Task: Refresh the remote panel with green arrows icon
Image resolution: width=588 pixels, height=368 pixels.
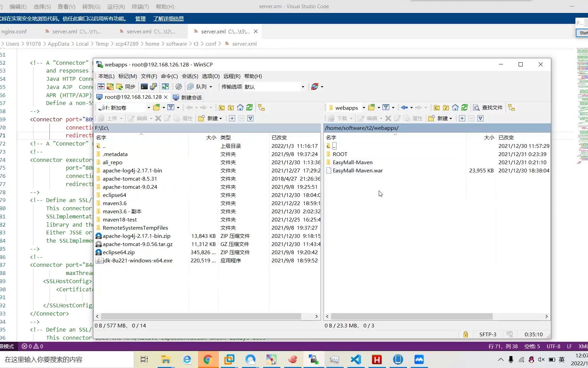Action: click(x=464, y=108)
